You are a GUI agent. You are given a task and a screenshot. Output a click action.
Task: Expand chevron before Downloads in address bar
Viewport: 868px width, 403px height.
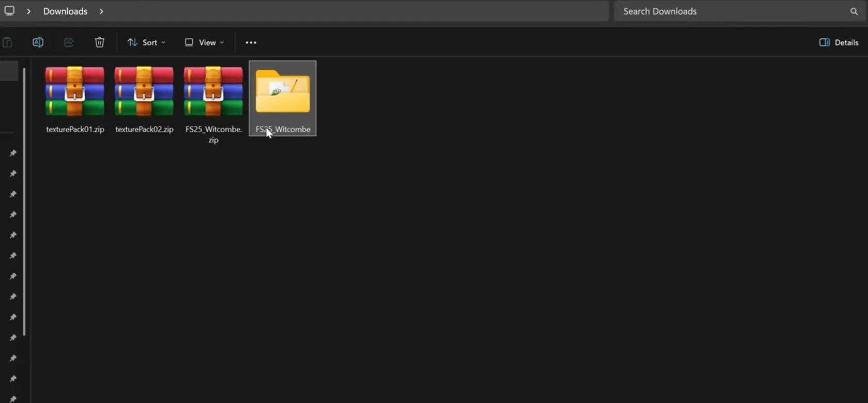coord(28,11)
